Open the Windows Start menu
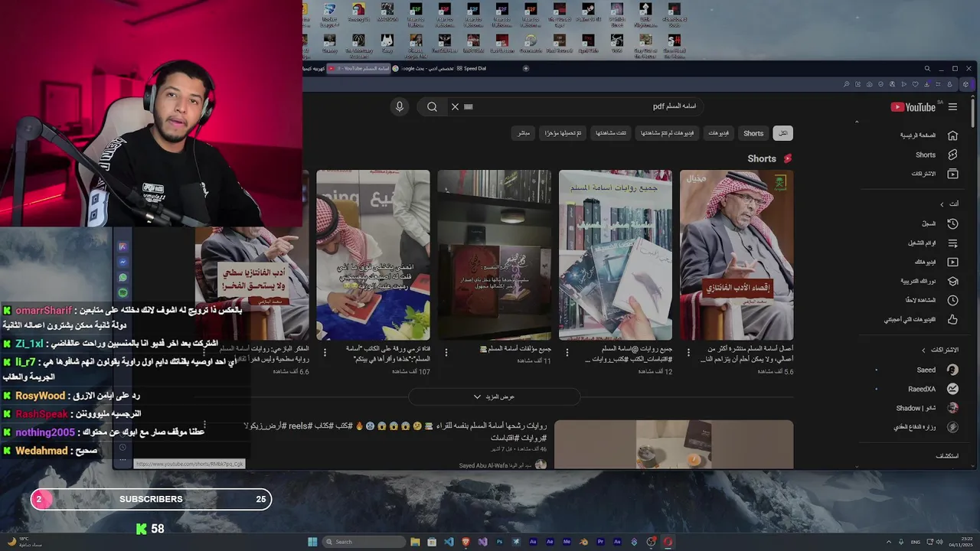Image resolution: width=980 pixels, height=551 pixels. pos(312,542)
